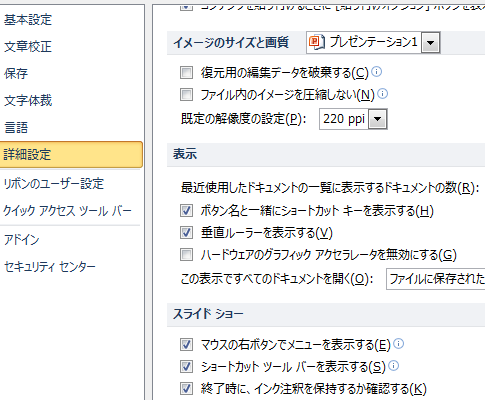The height and width of the screenshot is (410, 485).
Task: Enable 復元用の編集データを破棄する checkbox
Action: pyautogui.click(x=186, y=72)
